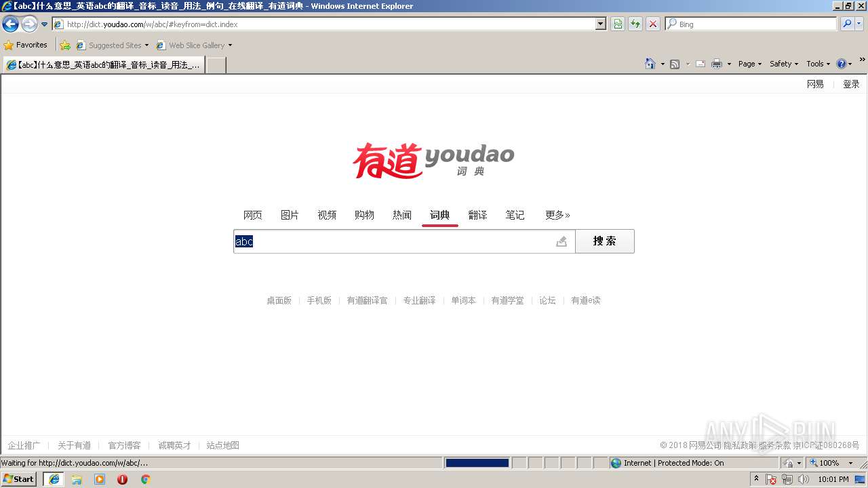
Task: Click the Windows Start button
Action: [19, 479]
